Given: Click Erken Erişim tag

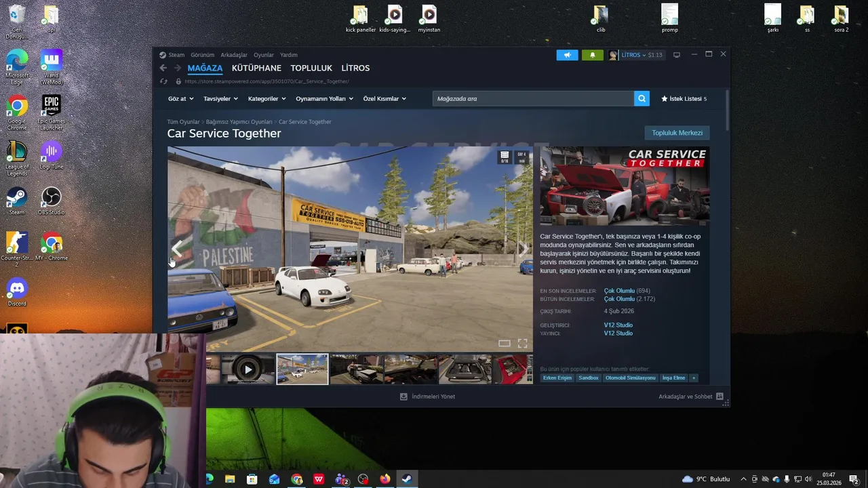Looking at the screenshot, I should coord(557,378).
